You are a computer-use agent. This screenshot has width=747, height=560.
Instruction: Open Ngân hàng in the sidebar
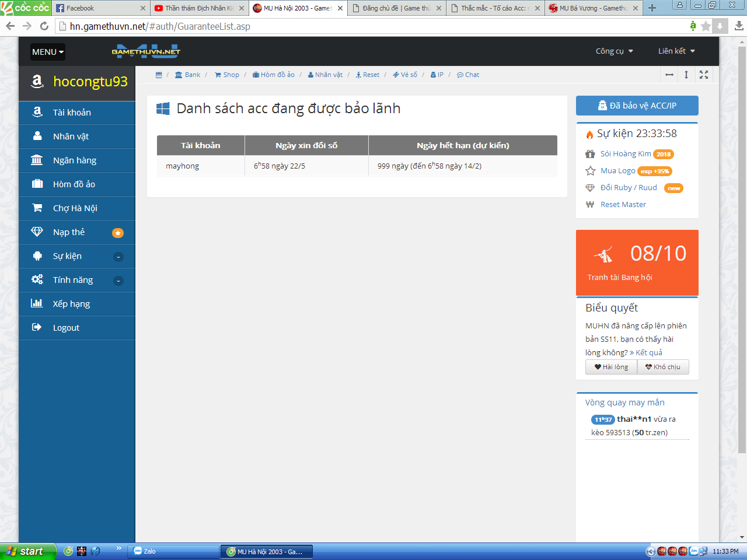point(75,160)
